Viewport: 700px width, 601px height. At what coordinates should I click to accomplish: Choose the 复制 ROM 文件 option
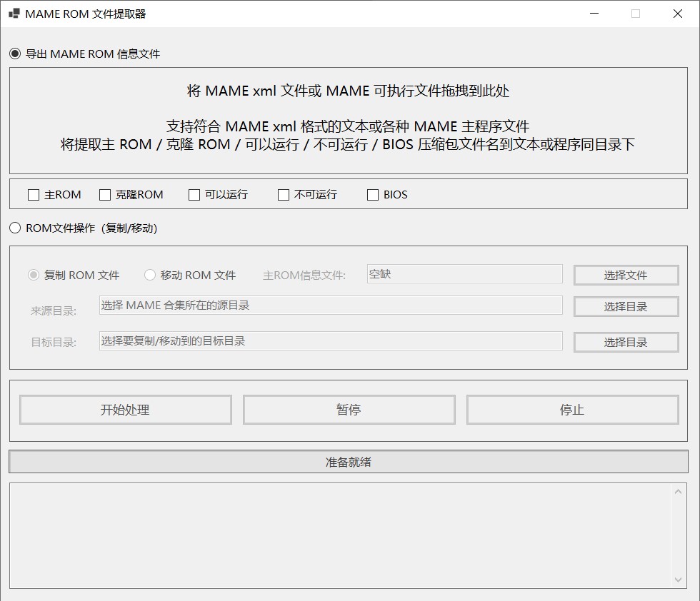pyautogui.click(x=34, y=275)
